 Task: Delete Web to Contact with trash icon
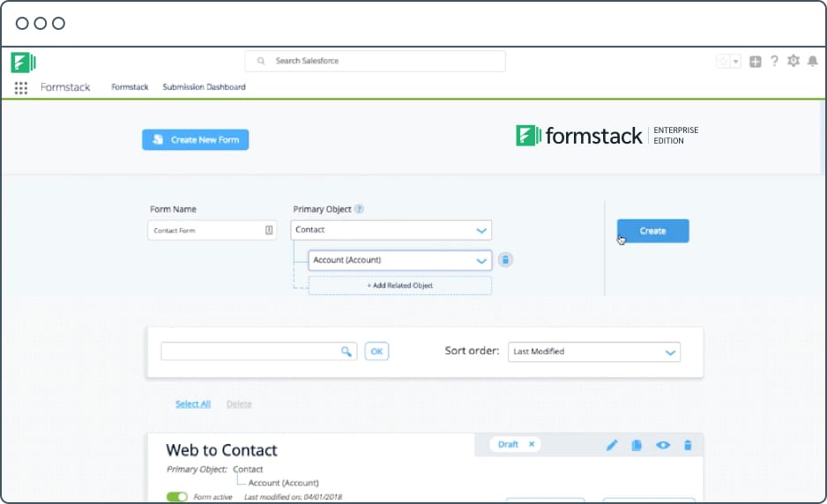pyautogui.click(x=688, y=446)
